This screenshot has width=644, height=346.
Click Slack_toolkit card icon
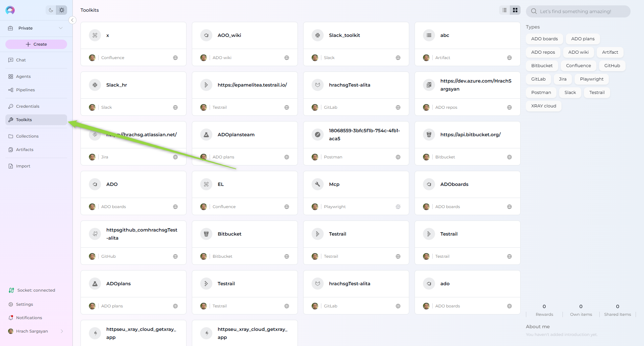[x=318, y=35]
